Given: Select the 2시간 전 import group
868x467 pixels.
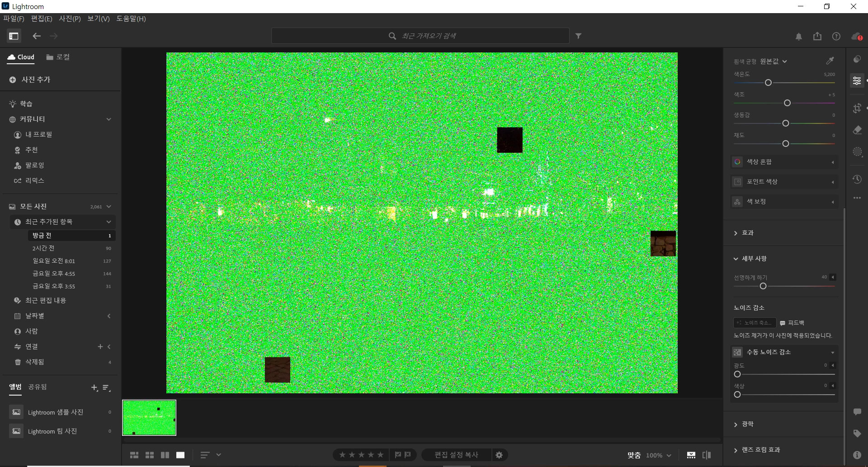Looking at the screenshot, I should click(71, 248).
